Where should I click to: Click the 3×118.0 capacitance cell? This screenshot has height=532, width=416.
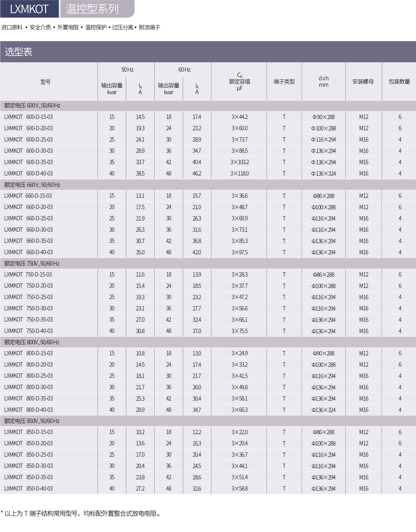239,173
